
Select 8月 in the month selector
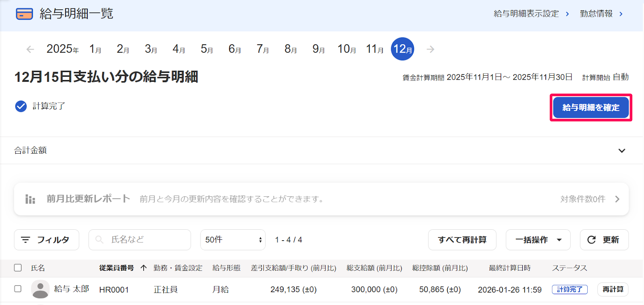click(x=291, y=49)
